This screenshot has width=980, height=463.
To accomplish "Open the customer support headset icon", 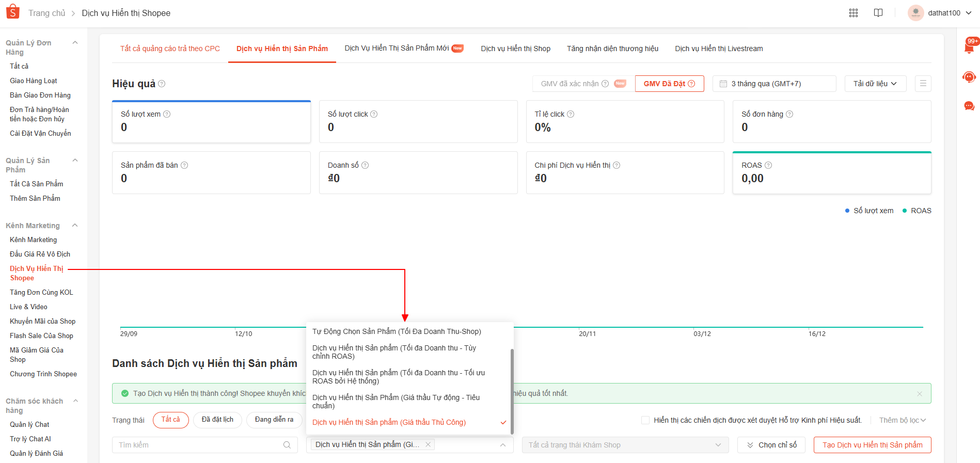I will [x=969, y=77].
